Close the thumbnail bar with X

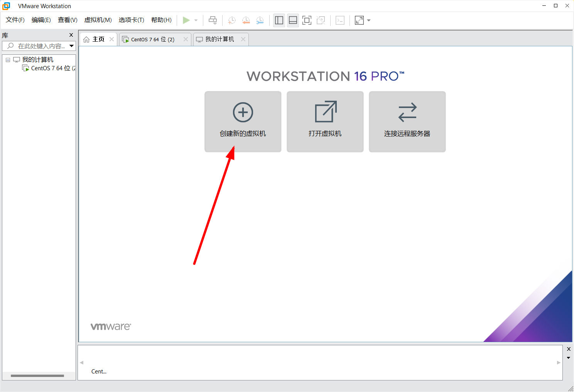569,349
